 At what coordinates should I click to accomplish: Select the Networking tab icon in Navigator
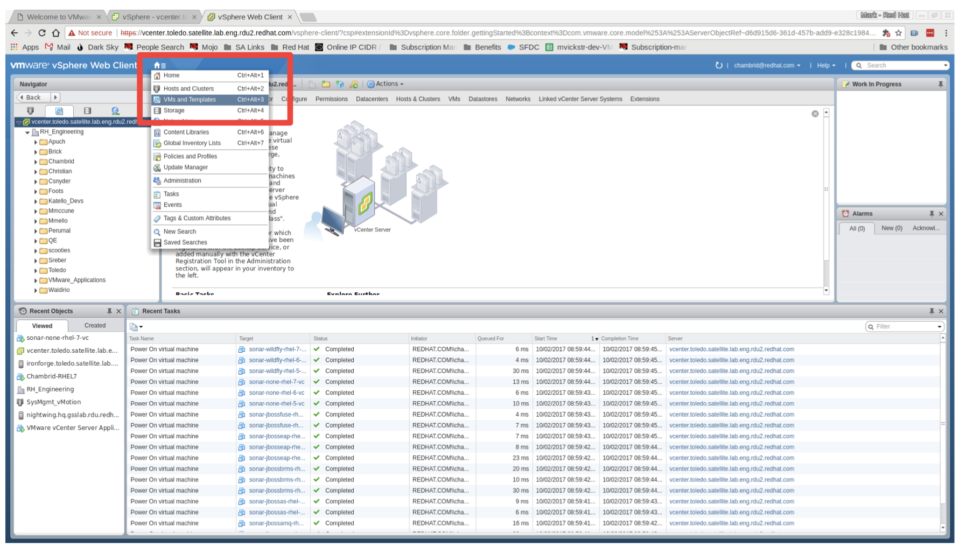click(114, 111)
